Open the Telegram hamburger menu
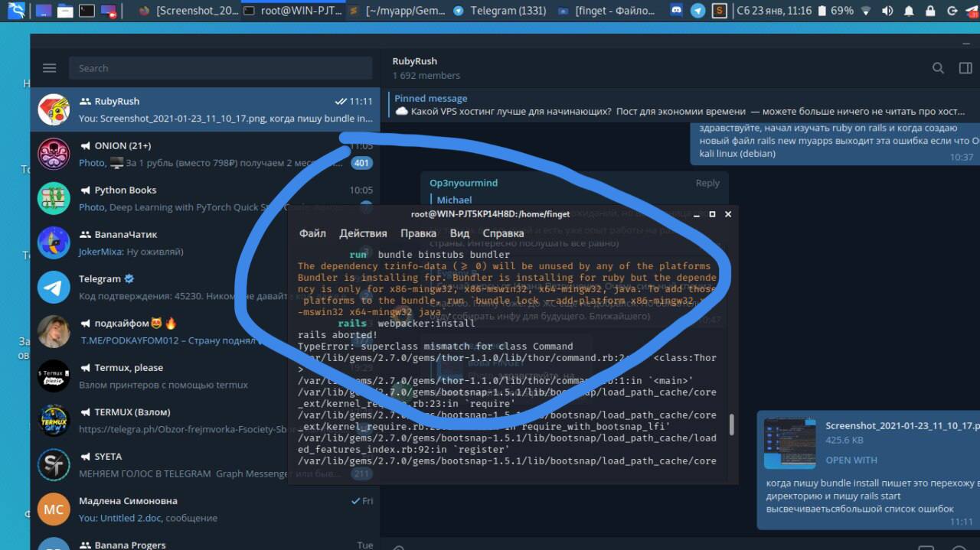The image size is (980, 550). pyautogui.click(x=50, y=68)
